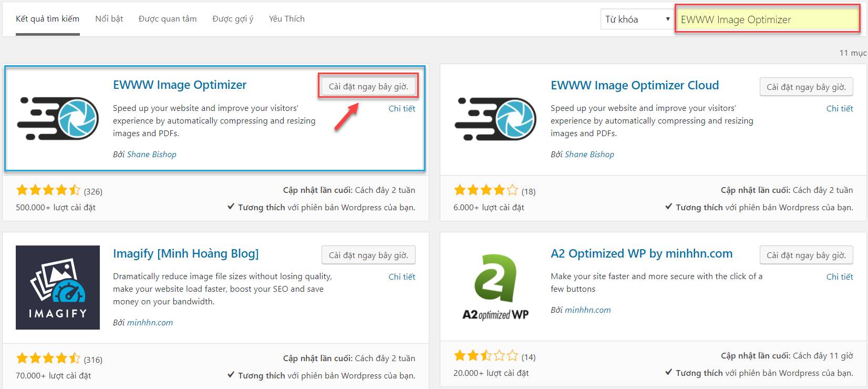
Task: Click the star rating with (316) reviews
Action: click(x=48, y=358)
